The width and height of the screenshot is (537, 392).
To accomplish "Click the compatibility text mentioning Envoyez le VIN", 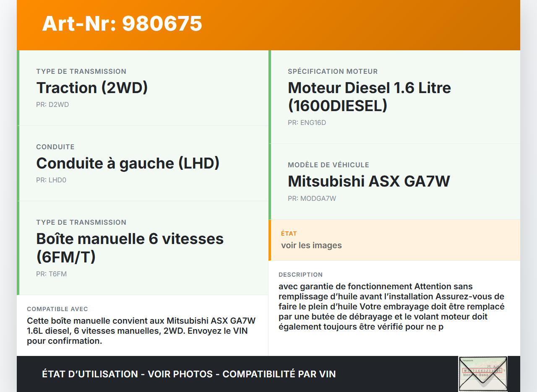I will click(x=141, y=331).
